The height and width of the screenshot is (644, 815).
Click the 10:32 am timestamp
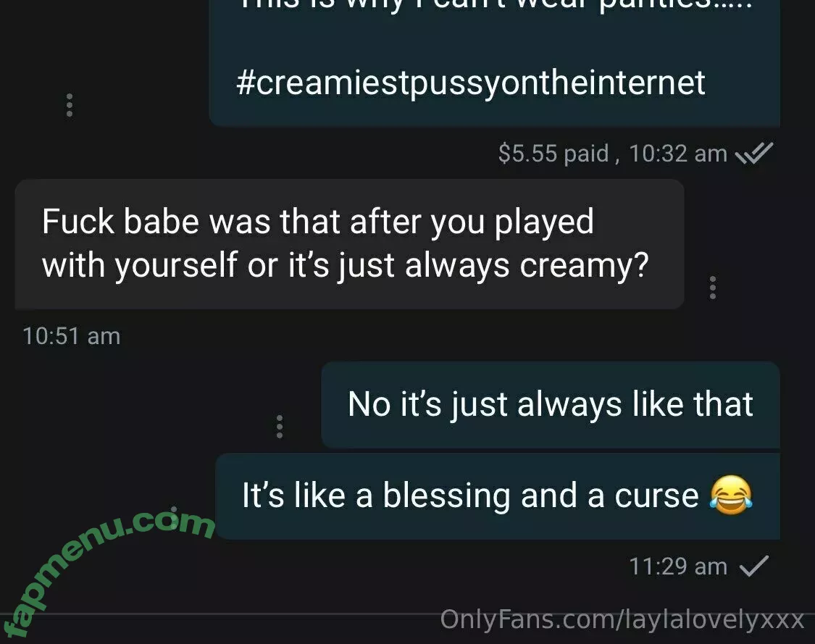coord(678,154)
